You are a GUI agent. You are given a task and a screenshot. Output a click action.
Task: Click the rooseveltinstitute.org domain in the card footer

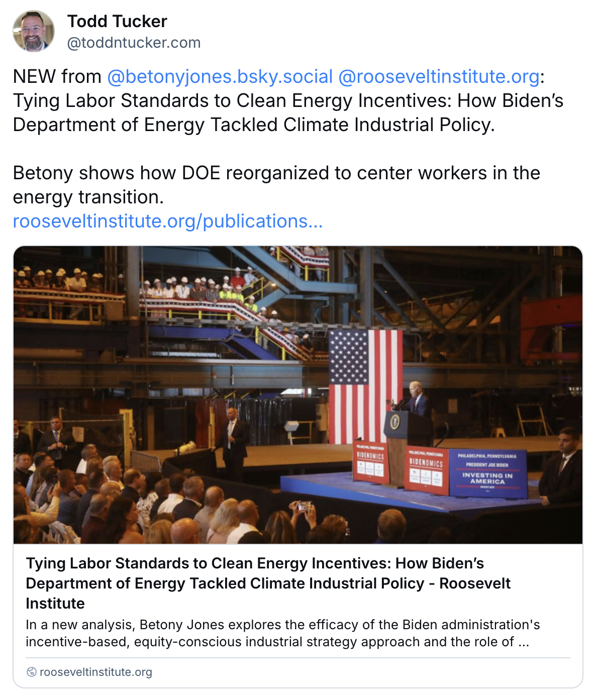(95, 672)
